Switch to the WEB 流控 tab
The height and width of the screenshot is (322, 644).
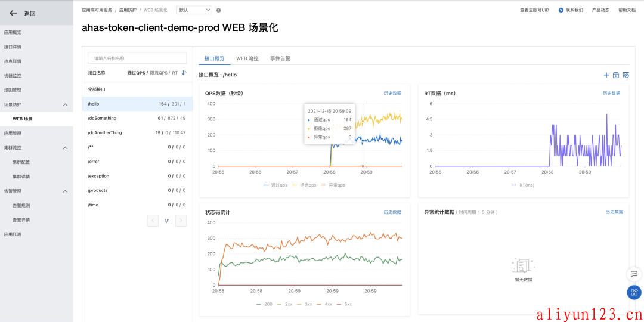pos(247,58)
